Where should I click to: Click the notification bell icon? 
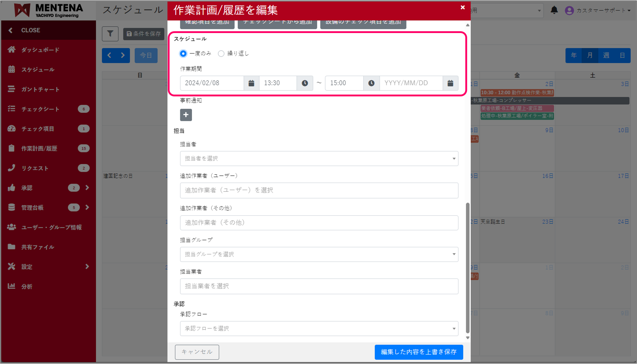click(x=554, y=10)
